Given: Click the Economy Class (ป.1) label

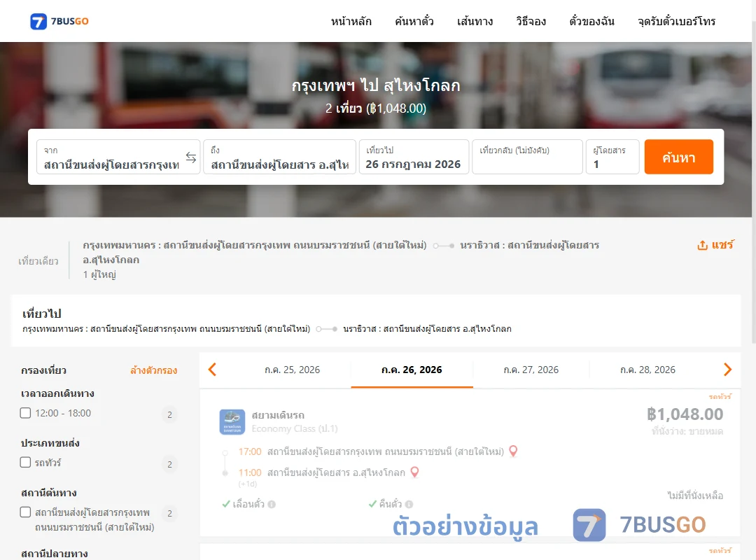Looking at the screenshot, I should [295, 429].
